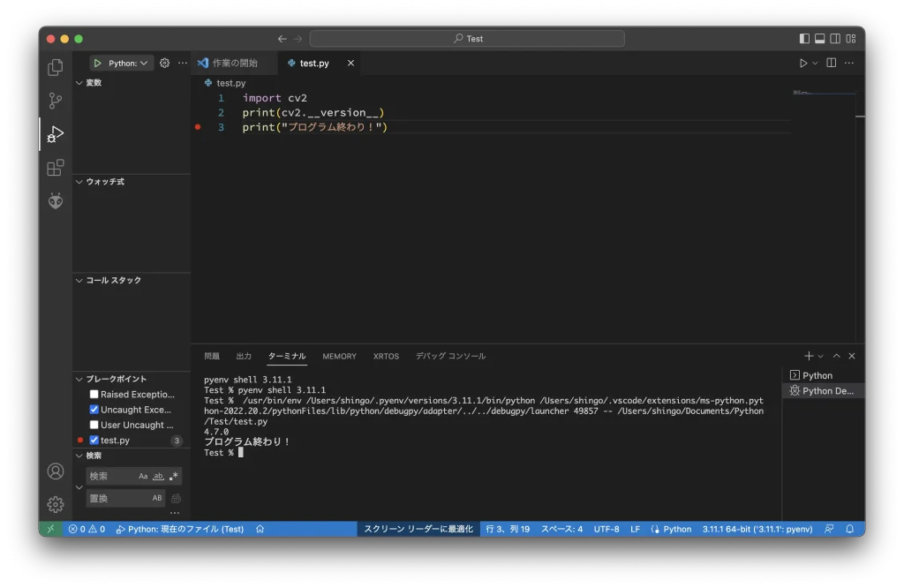
Task: Click the 検索 search input field
Action: 112,477
